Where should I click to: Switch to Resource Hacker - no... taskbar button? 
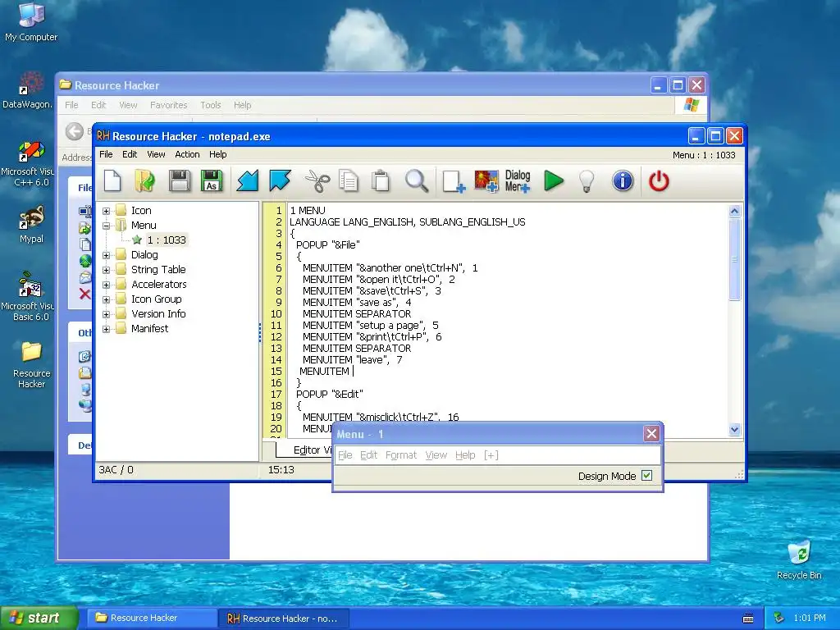[284, 619]
